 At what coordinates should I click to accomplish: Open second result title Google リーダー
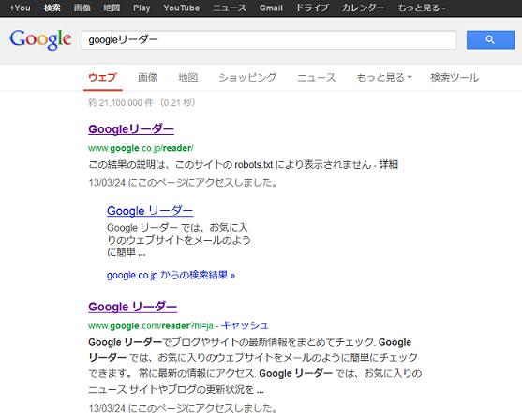(x=132, y=307)
